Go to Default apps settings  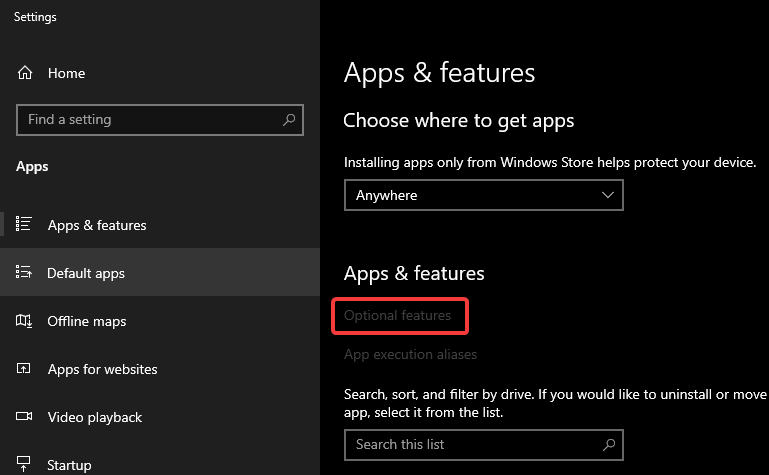[86, 273]
